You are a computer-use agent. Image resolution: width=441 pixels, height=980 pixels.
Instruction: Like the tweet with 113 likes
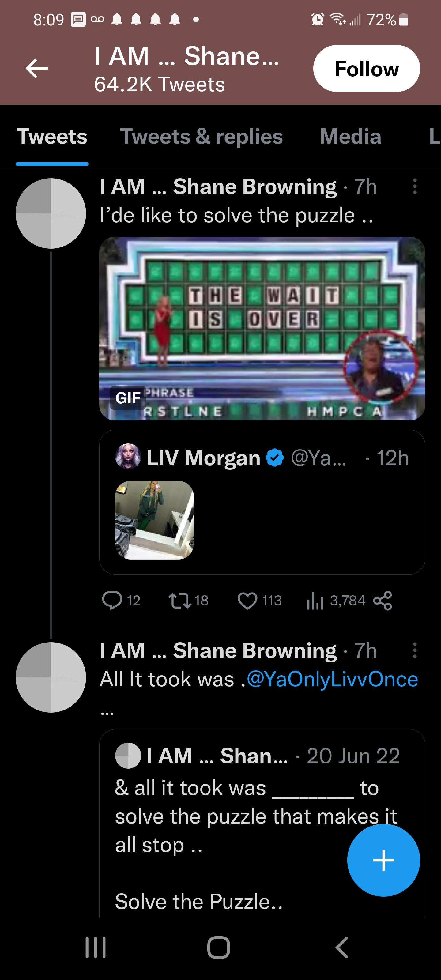pyautogui.click(x=247, y=600)
